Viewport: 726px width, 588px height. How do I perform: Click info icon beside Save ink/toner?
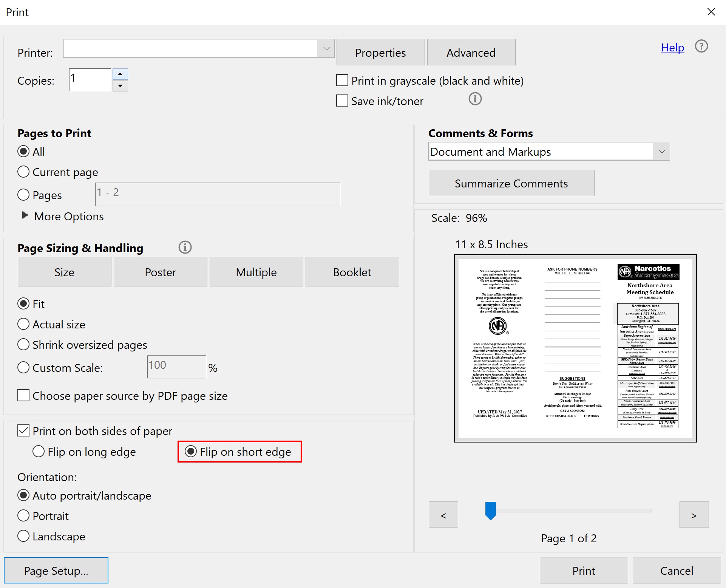coord(475,99)
